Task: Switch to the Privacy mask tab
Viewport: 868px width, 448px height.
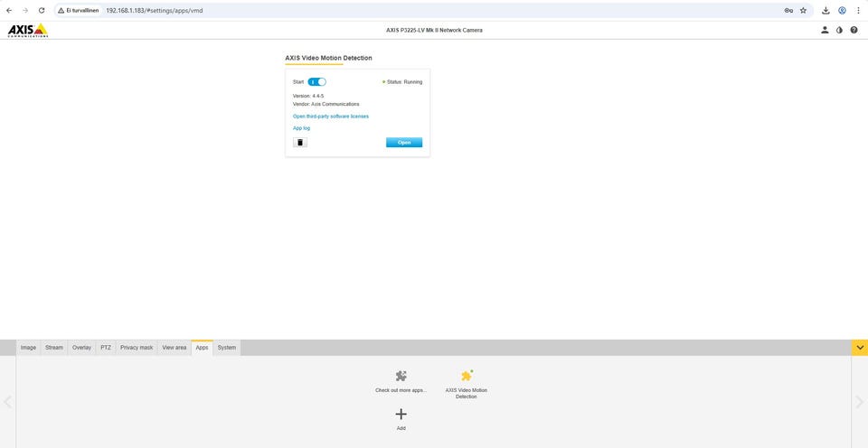Action: point(137,348)
